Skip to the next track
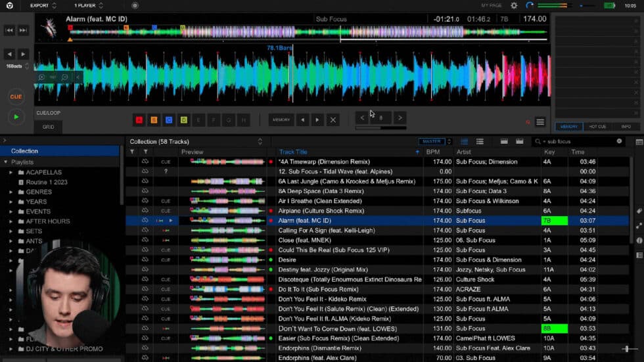This screenshot has height=362, width=644. [x=23, y=30]
